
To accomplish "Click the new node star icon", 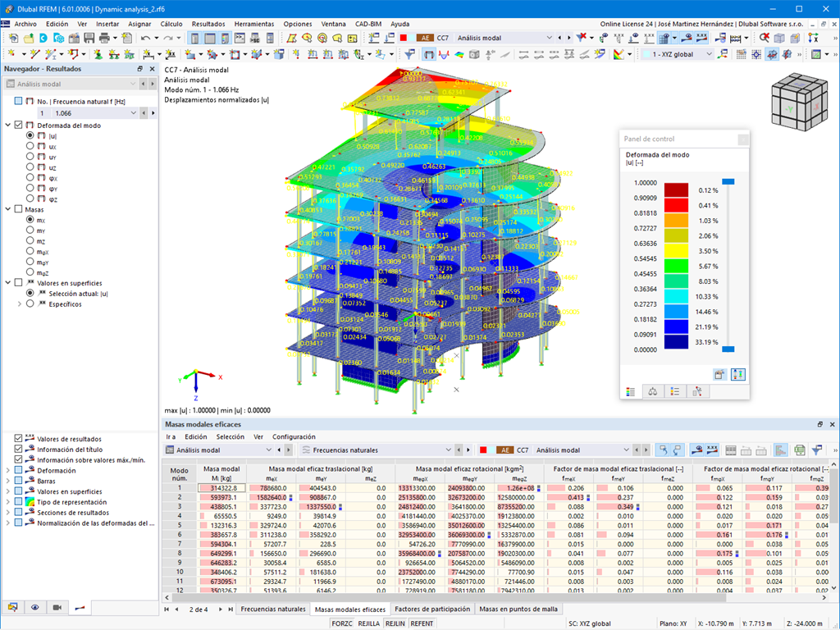I will tap(11, 54).
